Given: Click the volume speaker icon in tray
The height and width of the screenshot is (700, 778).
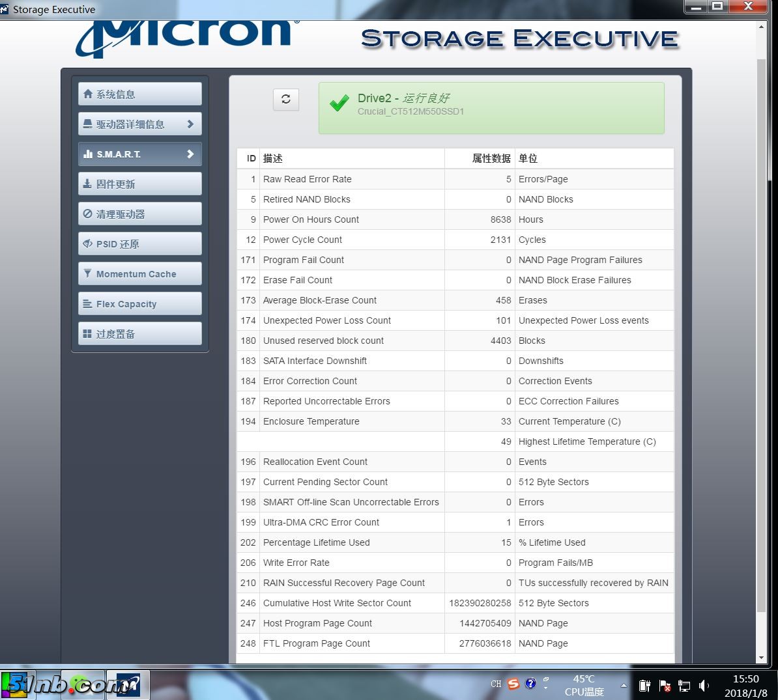Looking at the screenshot, I should (x=704, y=686).
